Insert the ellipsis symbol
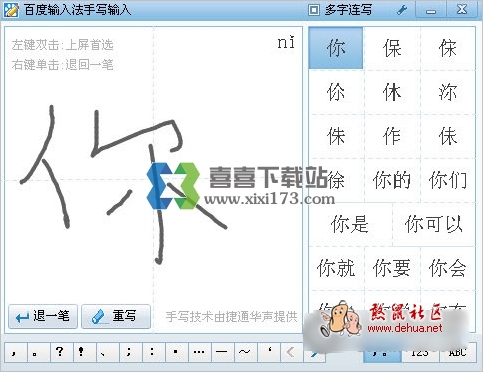Viewport: 483px width, 372px height. pyautogui.click(x=199, y=352)
